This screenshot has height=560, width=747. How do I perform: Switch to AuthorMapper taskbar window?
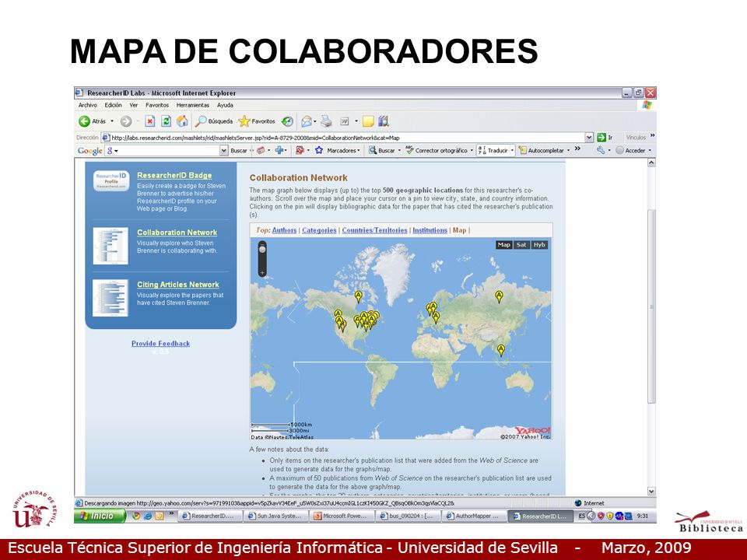click(473, 516)
